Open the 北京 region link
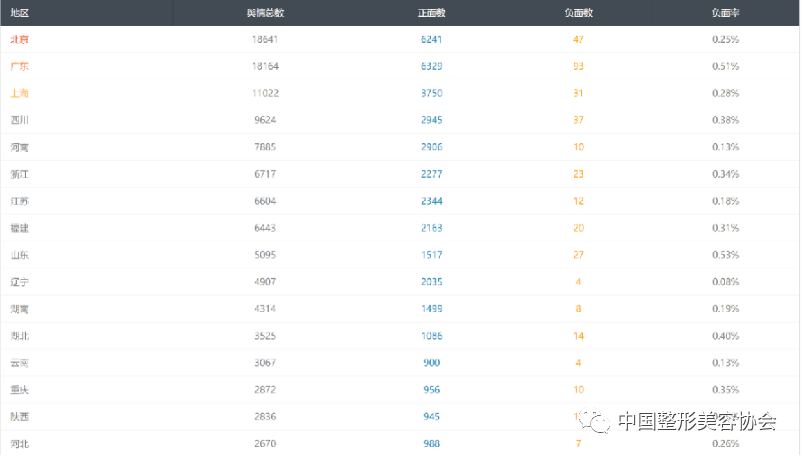 pyautogui.click(x=19, y=39)
